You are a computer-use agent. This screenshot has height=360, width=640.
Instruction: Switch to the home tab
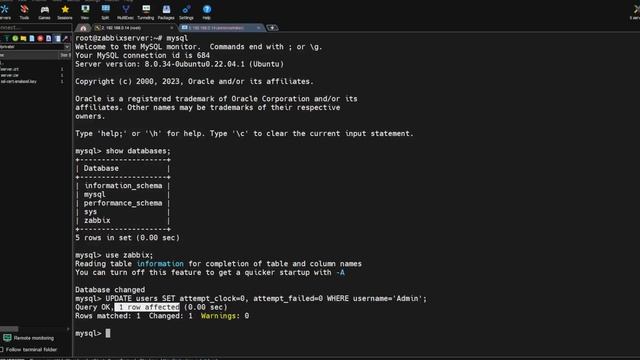[83, 28]
